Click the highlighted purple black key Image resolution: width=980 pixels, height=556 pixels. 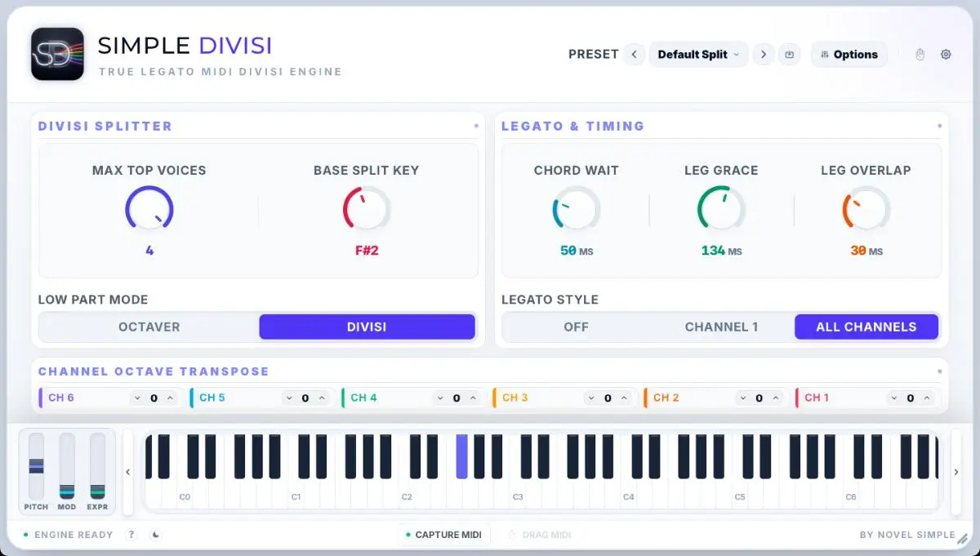pyautogui.click(x=462, y=456)
